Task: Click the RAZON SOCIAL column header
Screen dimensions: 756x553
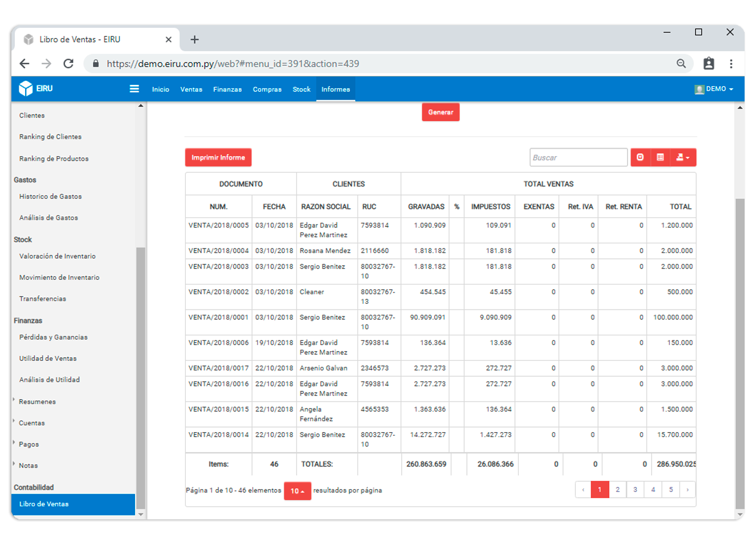Action: point(326,207)
